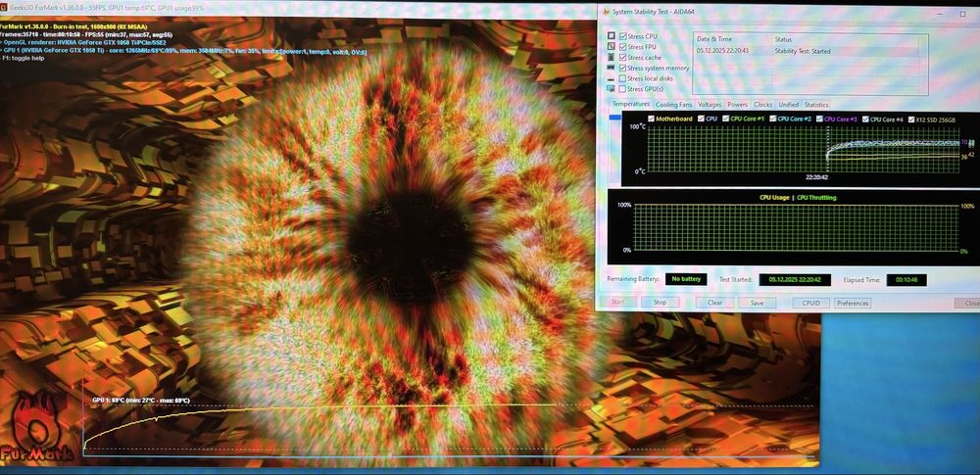
Task: Click the 'GPU 1: 69°C' graph label in FurMark
Action: click(141, 400)
